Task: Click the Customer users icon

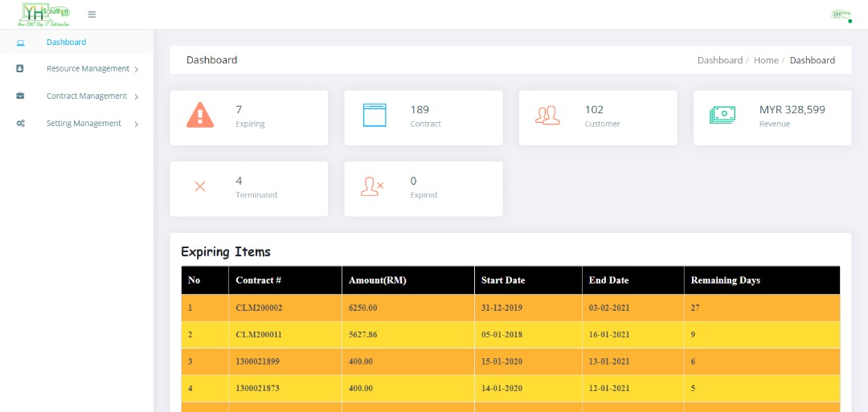Action: point(547,116)
